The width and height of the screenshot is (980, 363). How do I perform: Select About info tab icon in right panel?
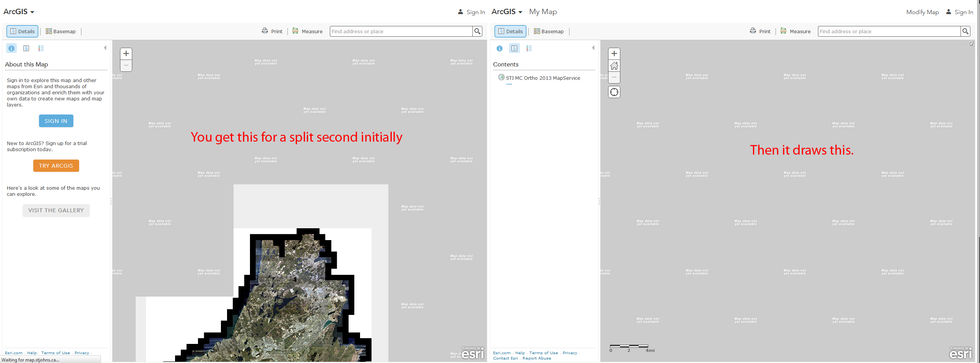pos(500,48)
